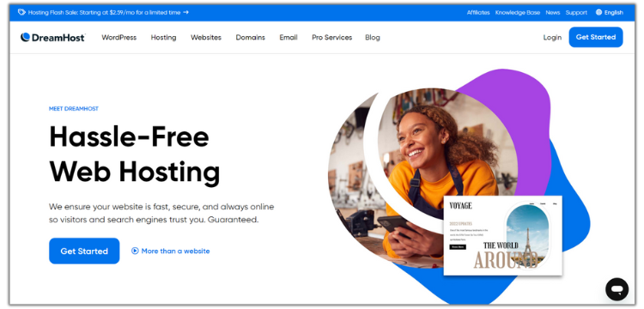Click Get Started in the header
The width and height of the screenshot is (644, 309).
click(x=596, y=37)
